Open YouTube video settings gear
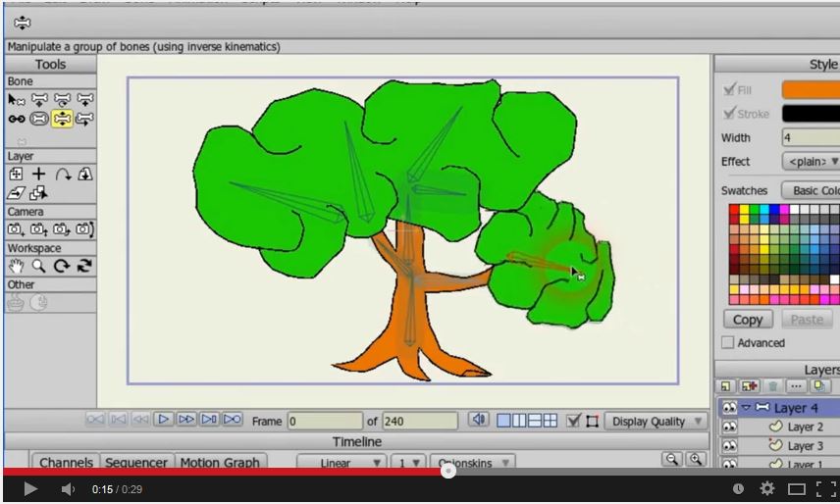The image size is (840, 504). coord(767,488)
